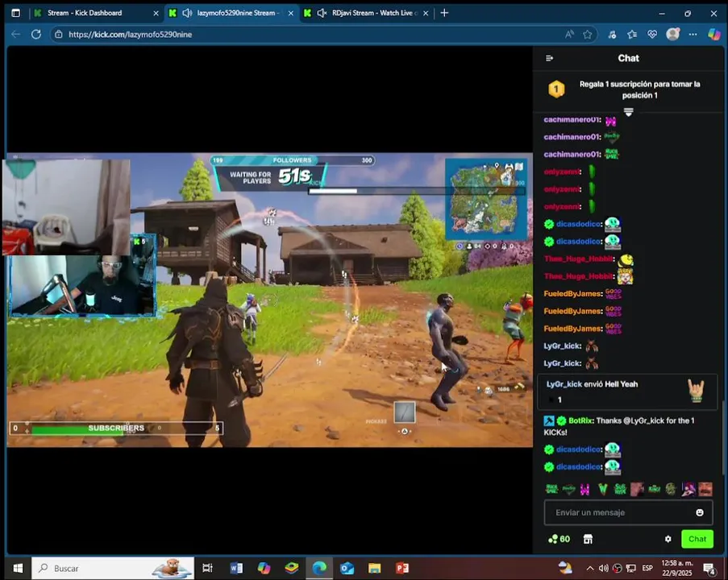The height and width of the screenshot is (580, 728).
Task: Open Microsoft Edge on the taskbar
Action: [319, 568]
